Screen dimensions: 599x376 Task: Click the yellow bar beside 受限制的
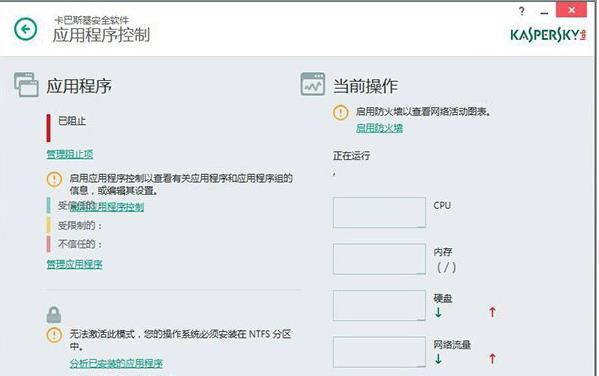[x=49, y=225]
